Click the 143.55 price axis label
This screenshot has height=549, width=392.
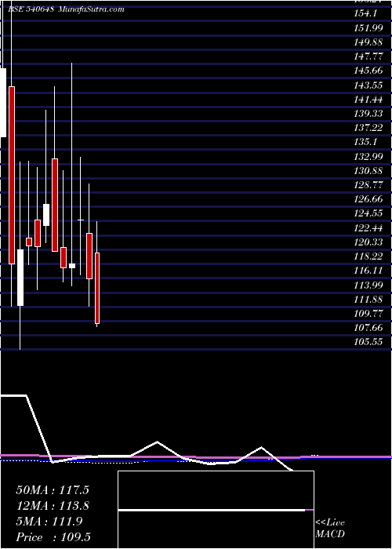point(368,85)
